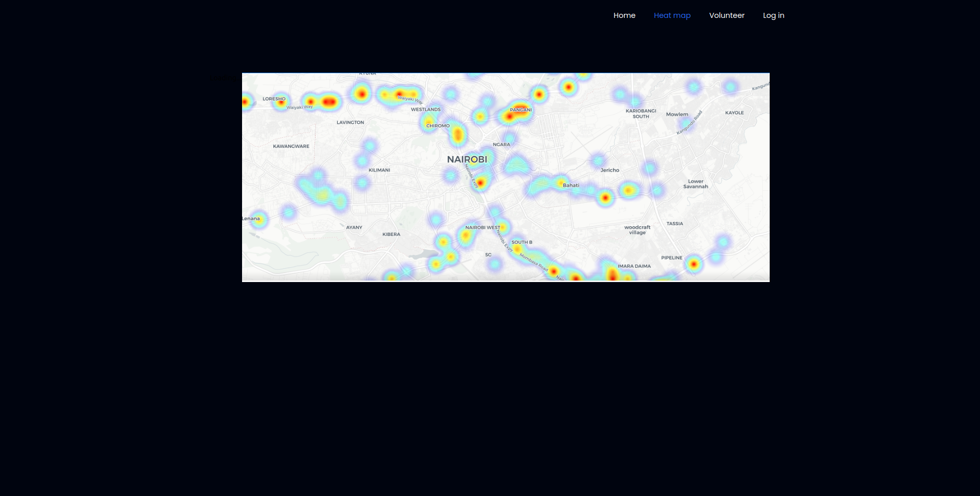
Task: Click the Lower Savannah map label
Action: [x=695, y=184]
